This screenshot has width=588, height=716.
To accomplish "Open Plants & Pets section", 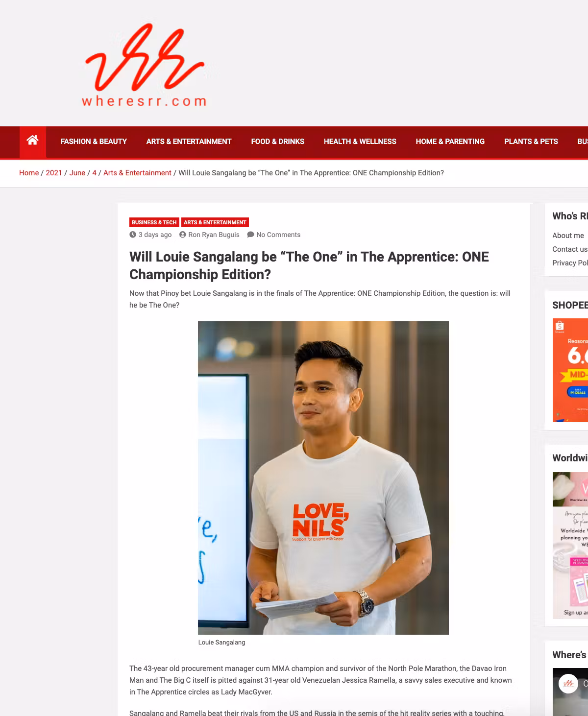I will pos(531,142).
